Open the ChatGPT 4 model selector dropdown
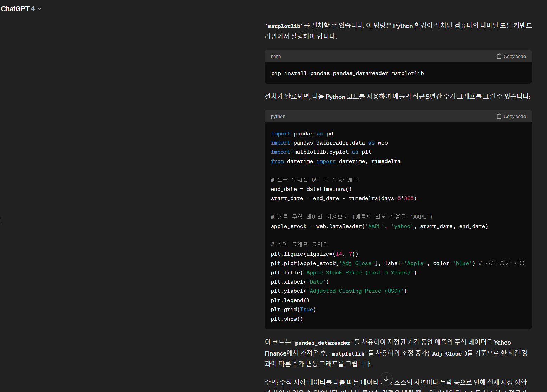 pyautogui.click(x=21, y=9)
